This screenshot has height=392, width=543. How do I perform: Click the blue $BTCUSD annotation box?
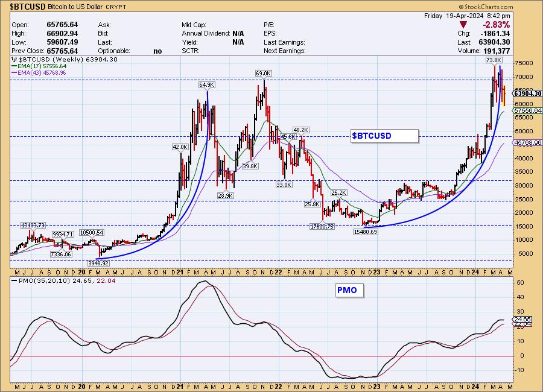[384, 136]
